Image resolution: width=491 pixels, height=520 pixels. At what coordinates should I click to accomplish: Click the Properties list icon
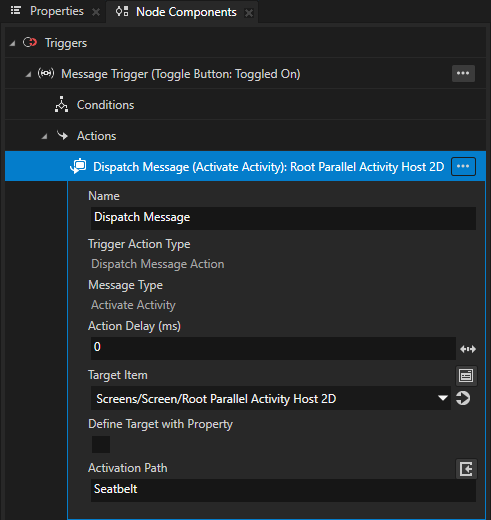click(16, 11)
